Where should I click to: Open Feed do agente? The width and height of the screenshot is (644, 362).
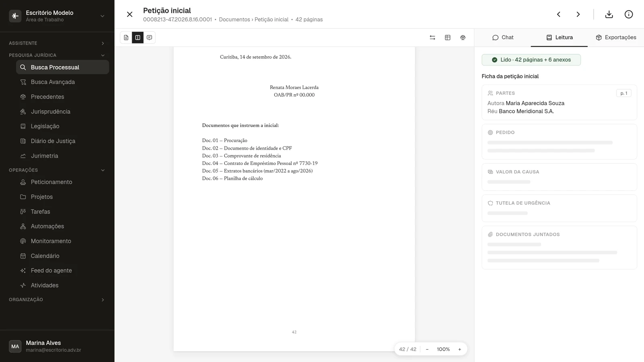pyautogui.click(x=62, y=271)
